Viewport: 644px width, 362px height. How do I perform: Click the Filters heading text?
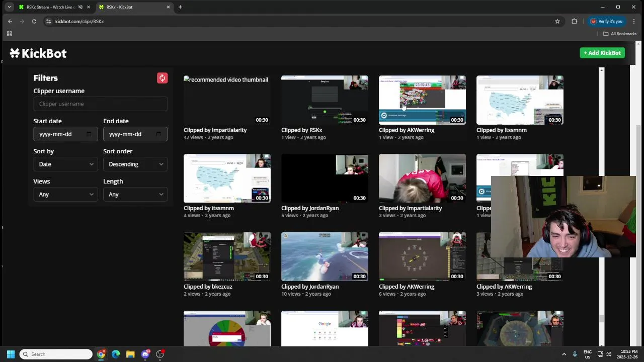tap(45, 78)
